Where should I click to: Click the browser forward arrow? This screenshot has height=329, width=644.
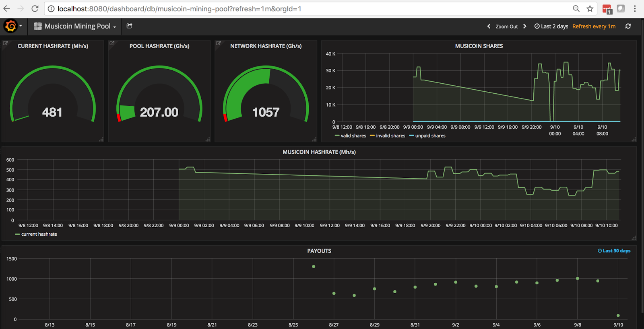21,8
